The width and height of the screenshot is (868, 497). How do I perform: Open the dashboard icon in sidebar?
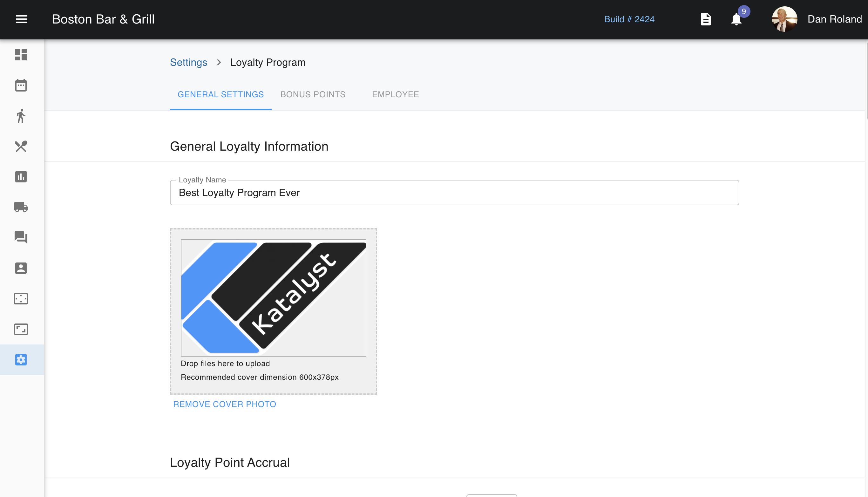(x=21, y=55)
